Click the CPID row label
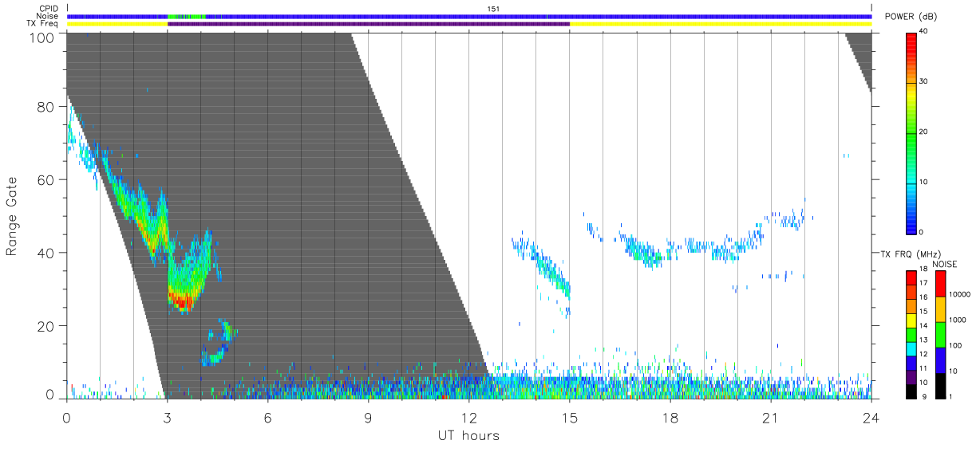The image size is (980, 452). click(48, 9)
